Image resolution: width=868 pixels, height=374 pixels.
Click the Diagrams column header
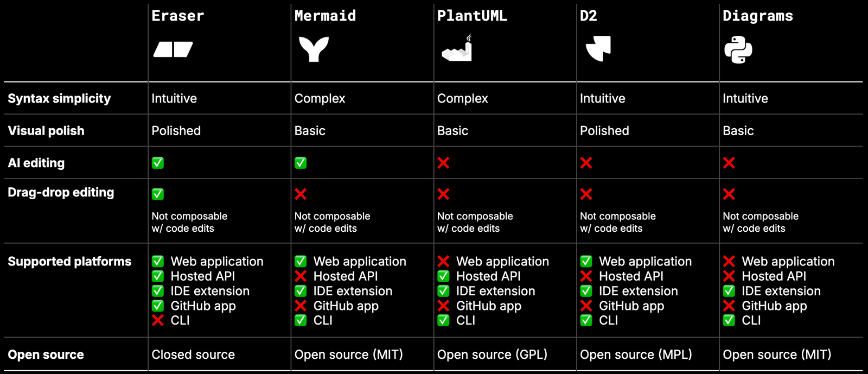point(757,16)
